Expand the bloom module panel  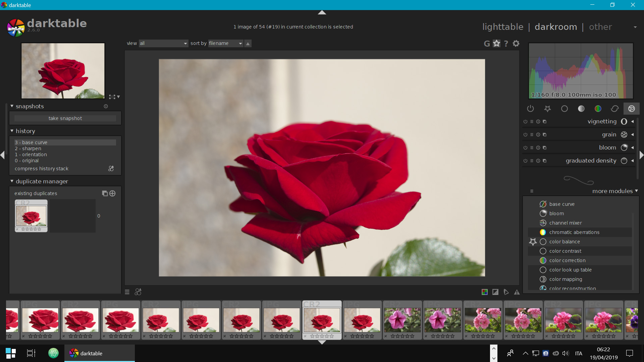pyautogui.click(x=633, y=148)
